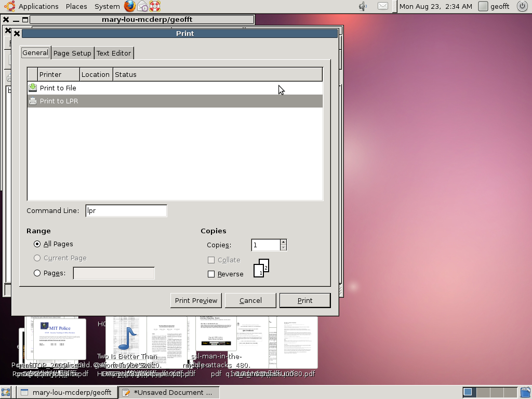Screen dimensions: 532x399
Task: Select the Pages range radio button
Action: coord(37,273)
